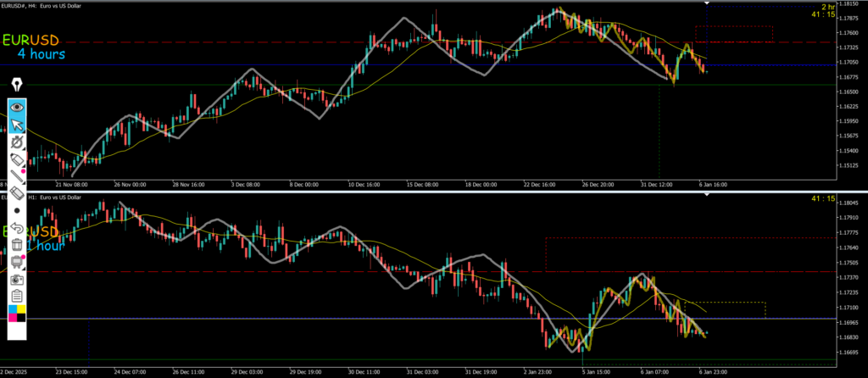Click the undo arrow in the toolbar
This screenshot has width=868, height=378.
click(17, 227)
